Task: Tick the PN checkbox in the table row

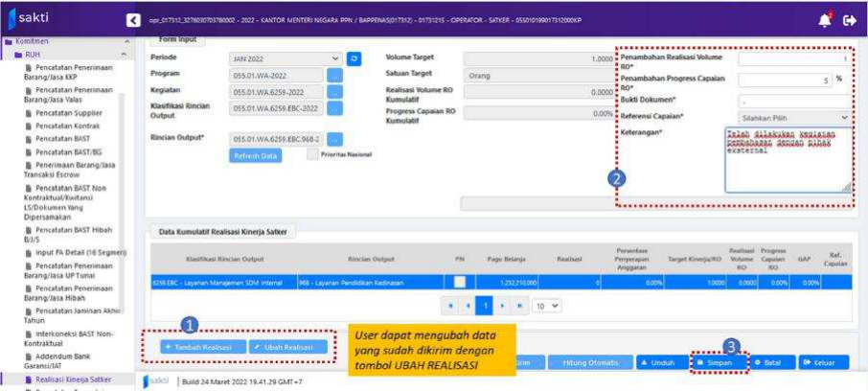Action: 461,282
